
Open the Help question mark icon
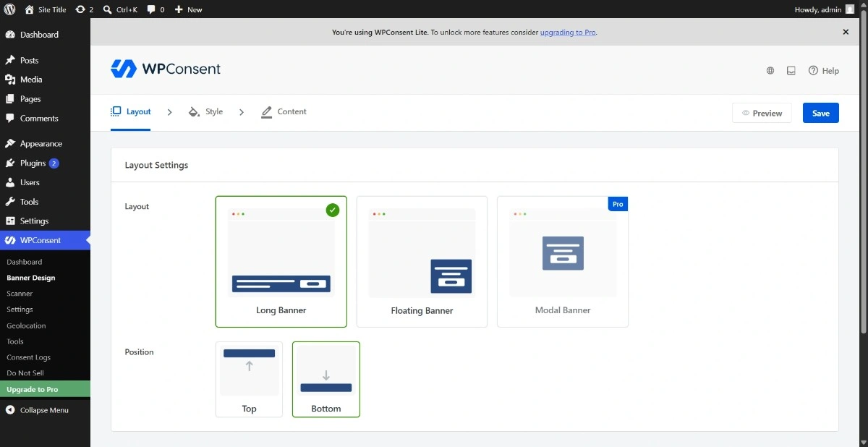tap(813, 71)
